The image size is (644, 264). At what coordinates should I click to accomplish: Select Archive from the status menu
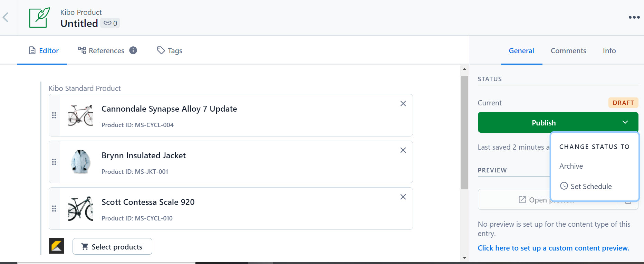[x=571, y=166]
